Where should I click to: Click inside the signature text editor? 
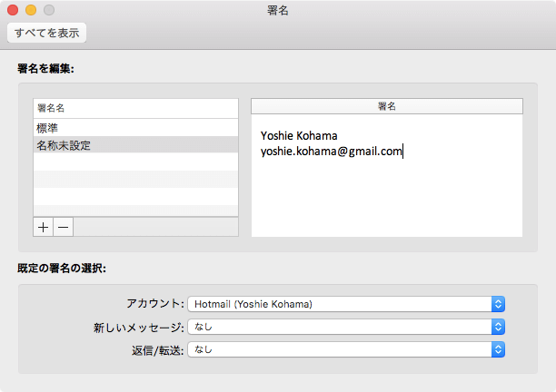pos(387,195)
